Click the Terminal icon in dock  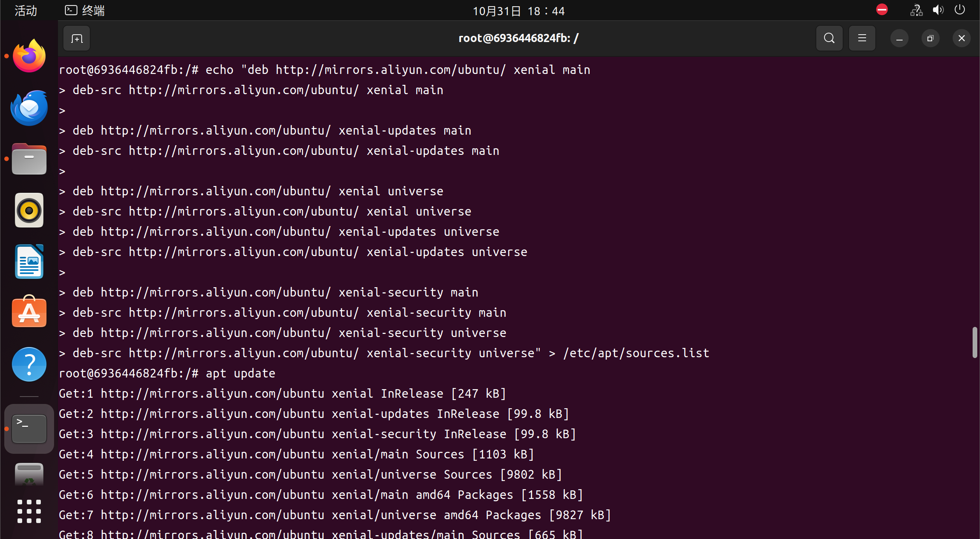click(29, 428)
